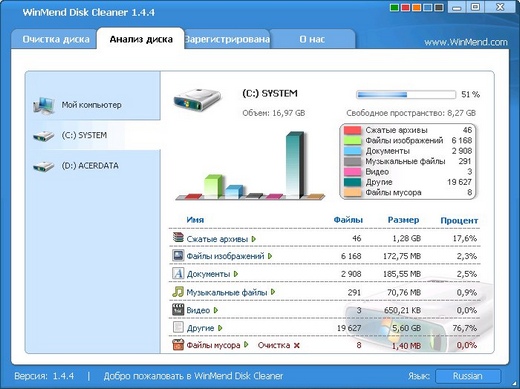
Task: Select the red theme color square
Action: (x=405, y=8)
